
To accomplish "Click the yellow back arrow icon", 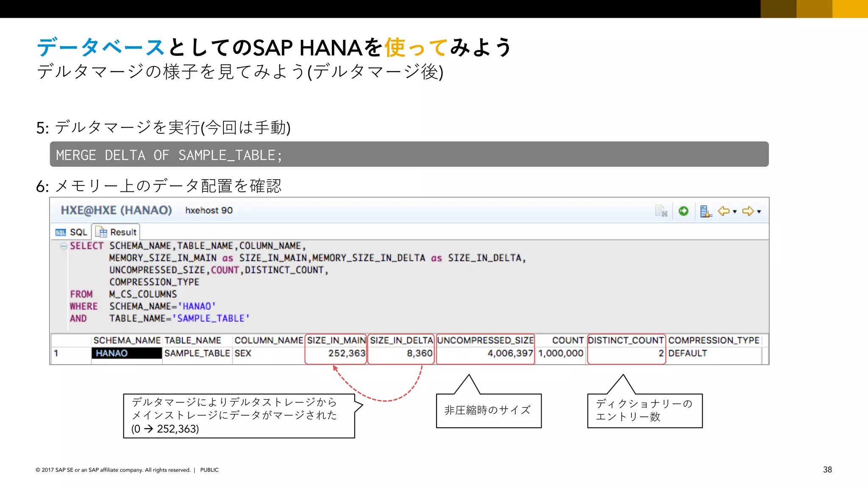I will point(723,211).
